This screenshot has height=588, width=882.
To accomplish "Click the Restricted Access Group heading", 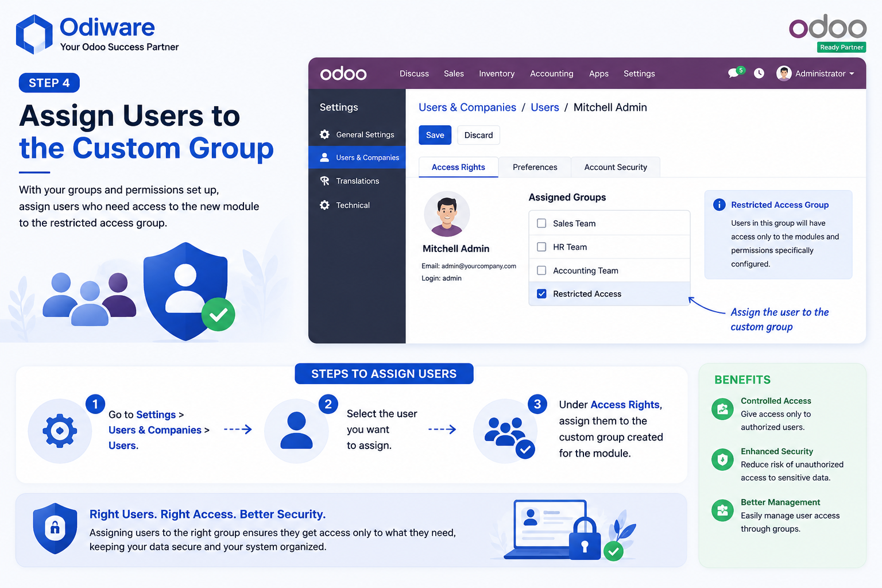I will tap(780, 205).
